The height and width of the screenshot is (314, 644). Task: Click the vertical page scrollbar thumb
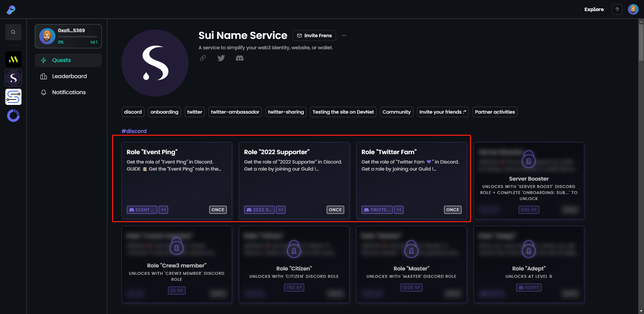(x=641, y=42)
